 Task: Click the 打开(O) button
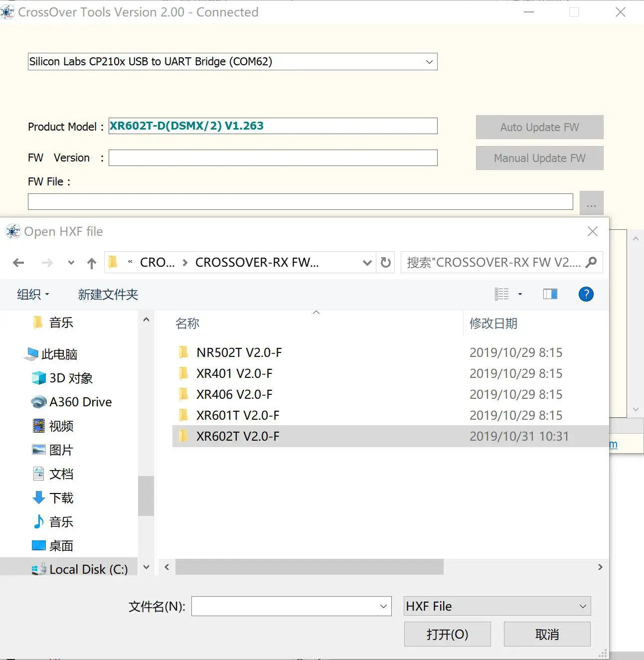447,634
